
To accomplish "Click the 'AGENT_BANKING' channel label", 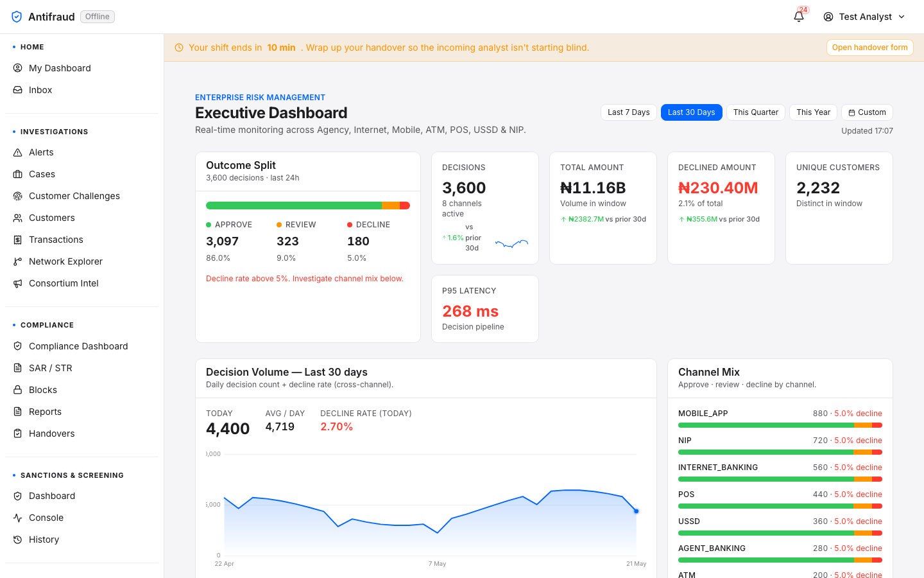I will click(x=712, y=548).
